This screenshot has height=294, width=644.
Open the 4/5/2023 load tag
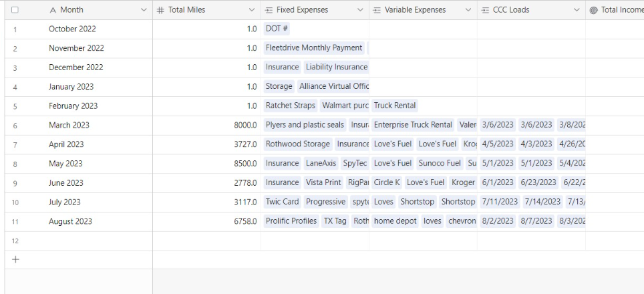(x=498, y=144)
